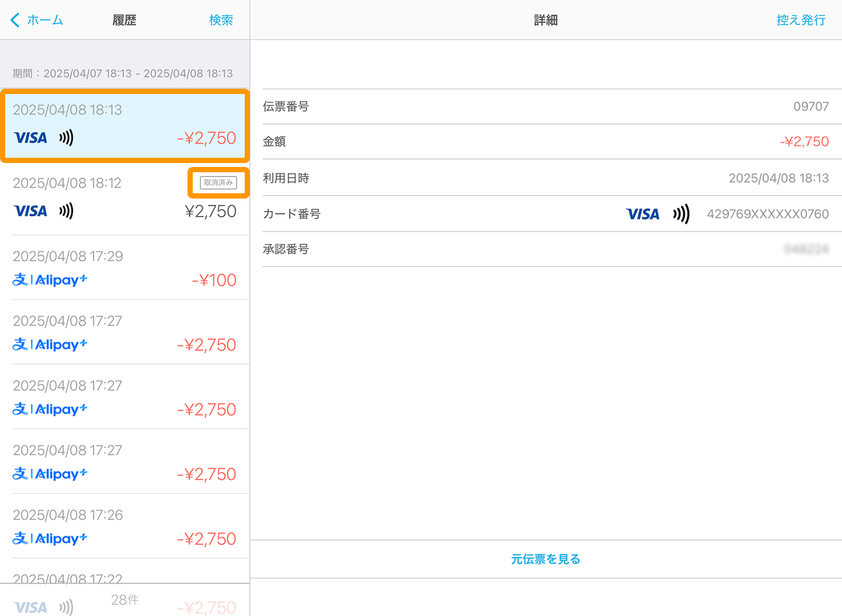Viewport: 842px width, 616px height.
Task: Click the 取消済み badge on 18:12 transaction
Action: (x=218, y=183)
